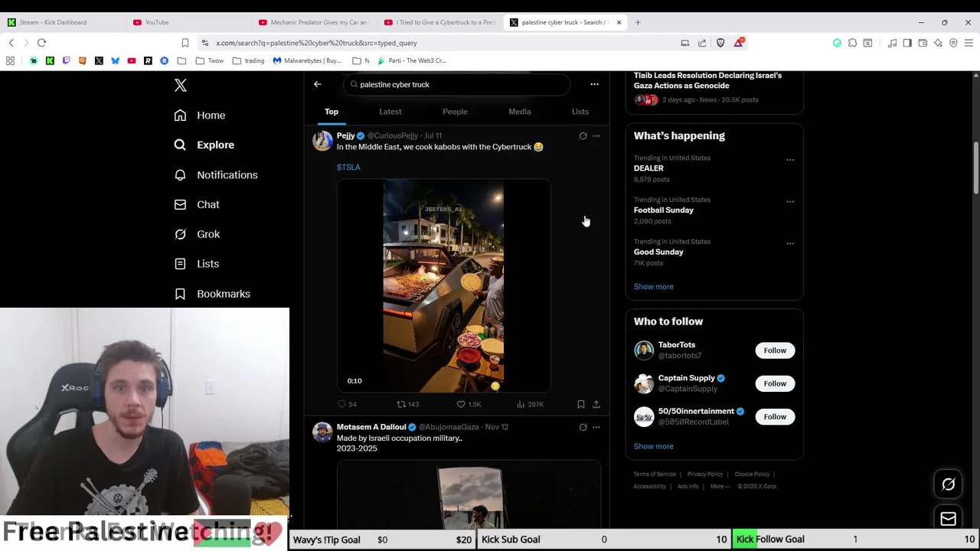Toggle the browser sidebar panel icon
980x551 pixels.
click(x=907, y=43)
